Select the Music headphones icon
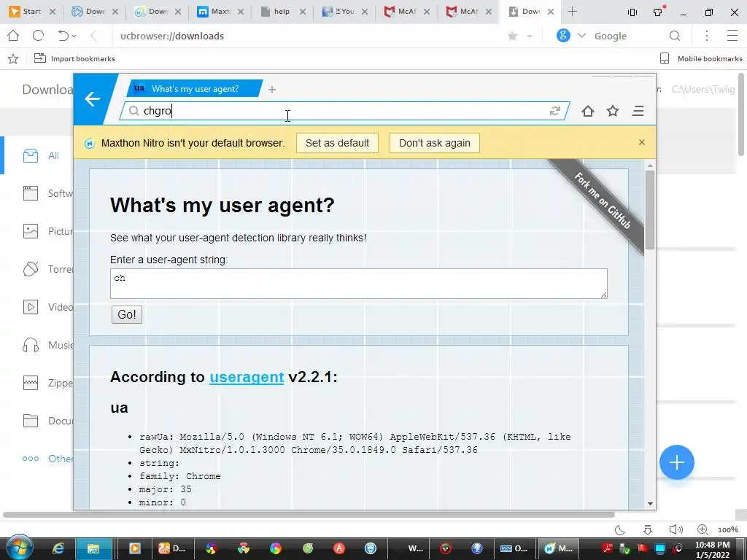This screenshot has width=747, height=560. click(31, 345)
